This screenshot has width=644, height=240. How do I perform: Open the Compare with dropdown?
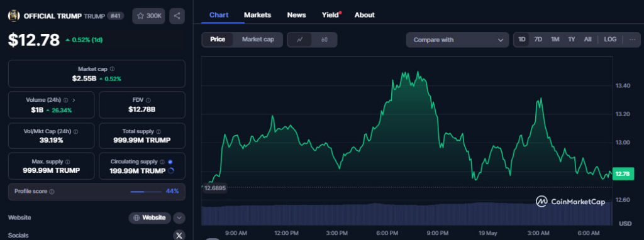[x=458, y=40]
